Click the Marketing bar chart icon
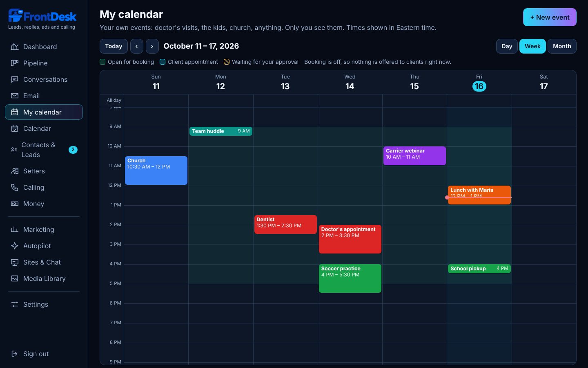This screenshot has width=588, height=368. click(x=15, y=229)
